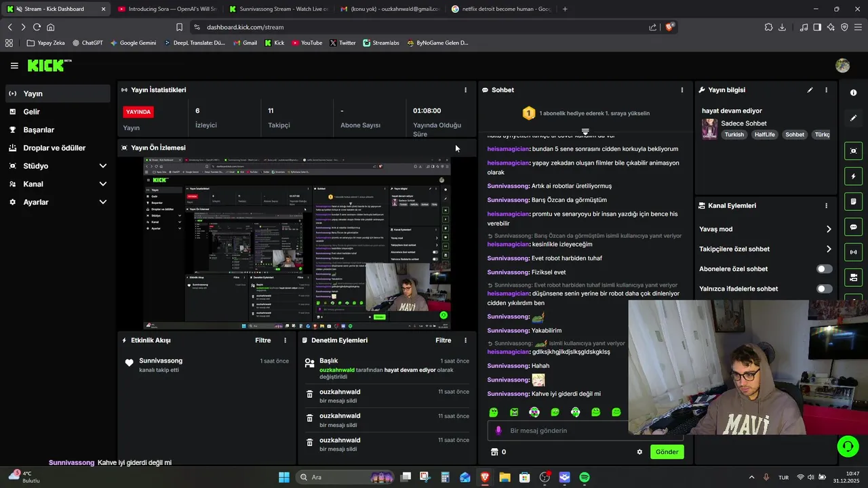Image resolution: width=868 pixels, height=488 pixels.
Task: Toggle the document widget in right sidebar
Action: 854,202
